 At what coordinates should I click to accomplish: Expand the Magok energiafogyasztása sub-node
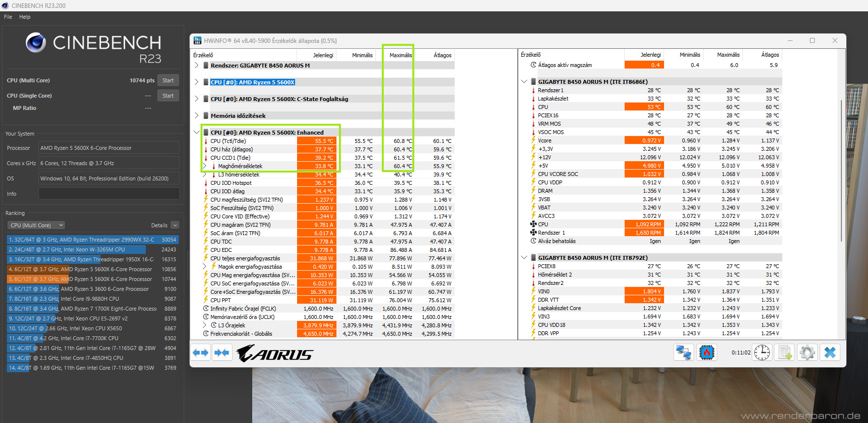[x=204, y=267]
